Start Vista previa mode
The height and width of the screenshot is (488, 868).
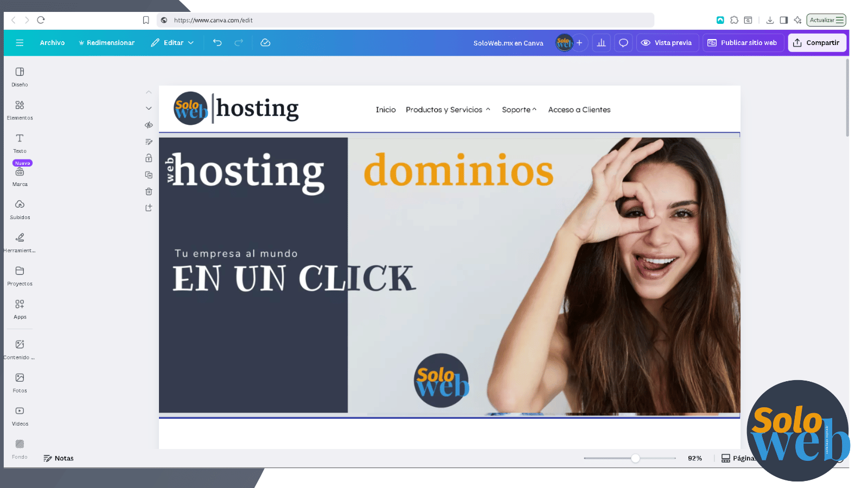667,42
